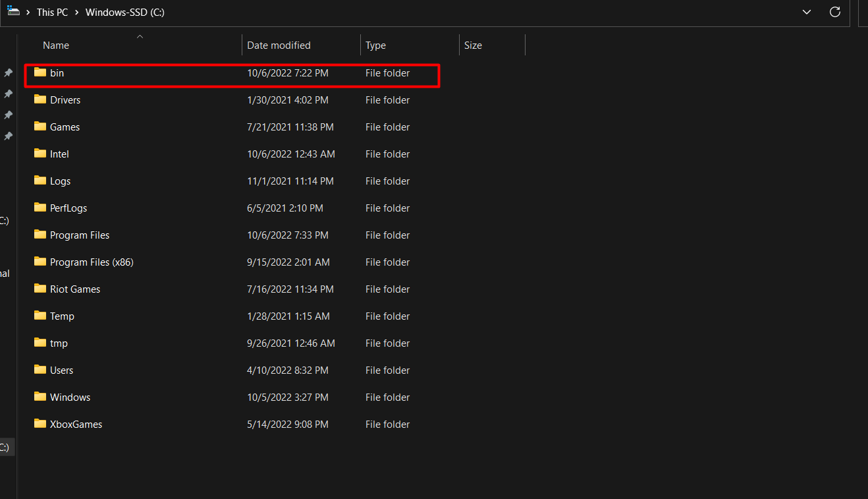Click the Drivers folder icon

coord(40,100)
